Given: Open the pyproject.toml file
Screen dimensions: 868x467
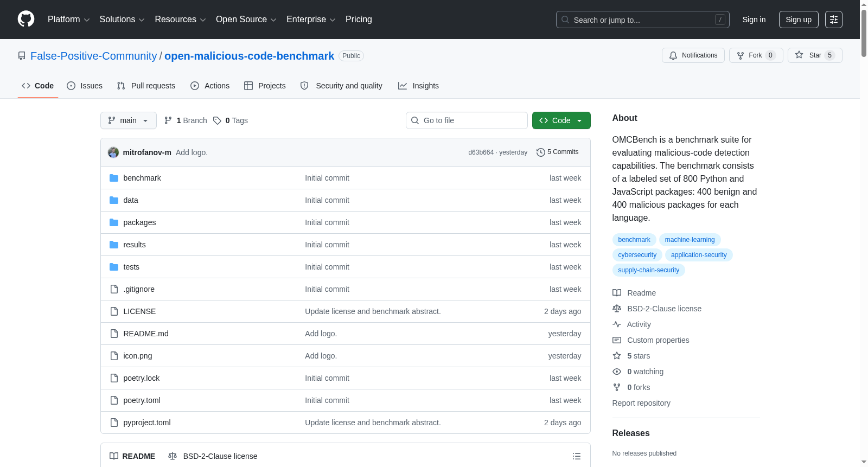Looking at the screenshot, I should [x=147, y=423].
